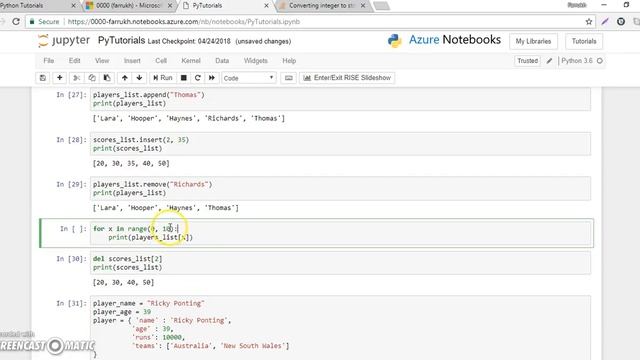
Task: Open the Edit menu
Action: point(74,61)
